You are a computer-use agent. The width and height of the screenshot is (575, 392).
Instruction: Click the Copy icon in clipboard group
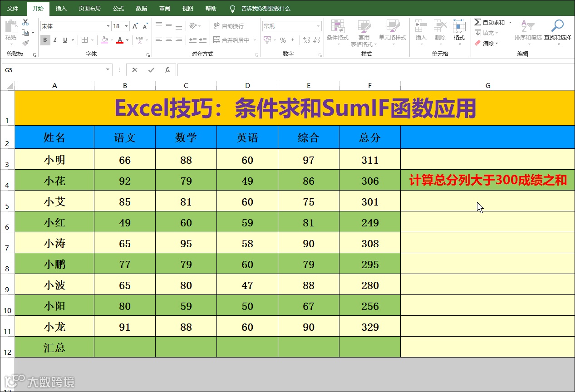click(25, 33)
